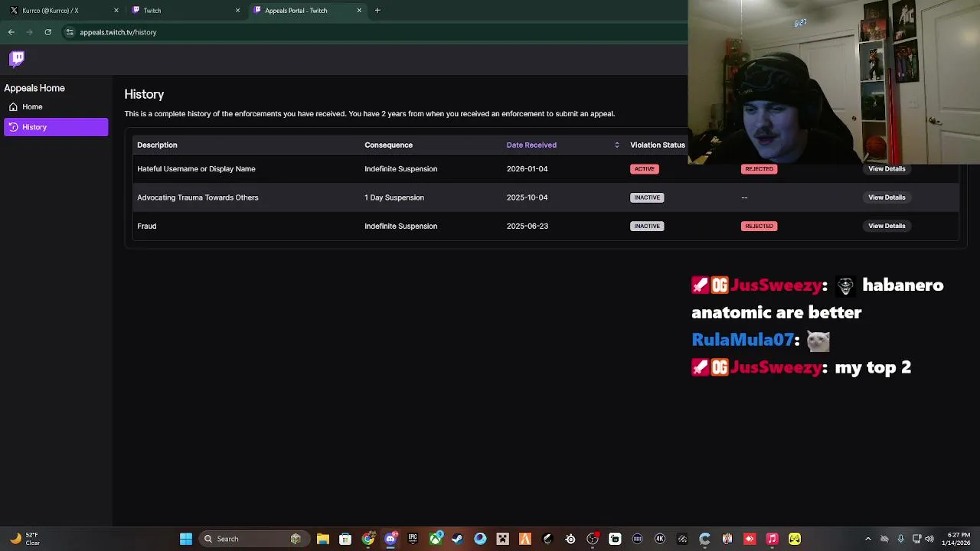
Task: Open Microsoft Store from the taskbar
Action: 345,539
